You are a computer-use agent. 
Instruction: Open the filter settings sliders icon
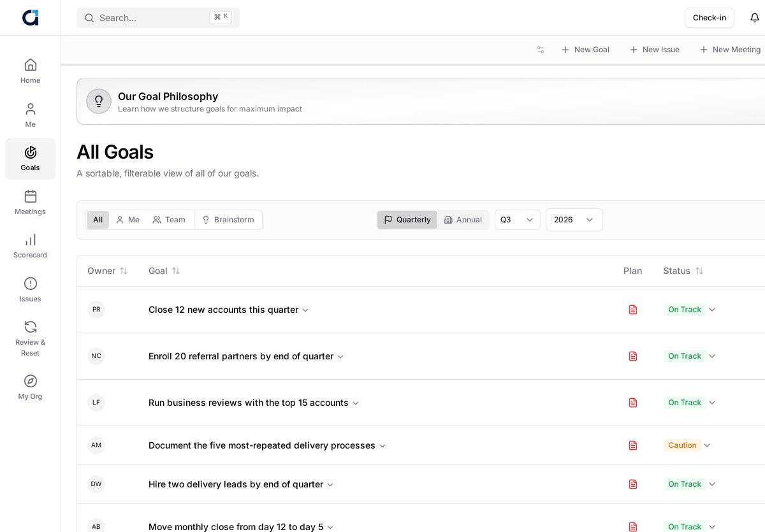[541, 50]
